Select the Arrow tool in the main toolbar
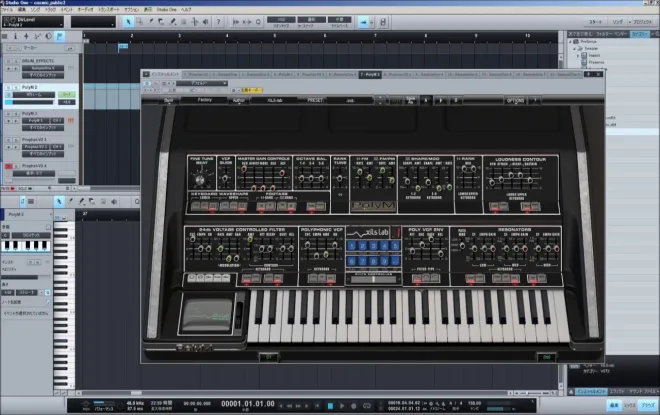 click(128, 22)
